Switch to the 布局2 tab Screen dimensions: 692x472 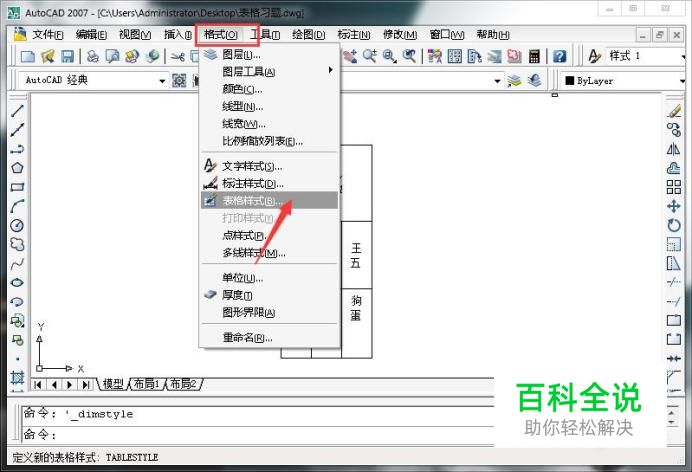tap(184, 384)
